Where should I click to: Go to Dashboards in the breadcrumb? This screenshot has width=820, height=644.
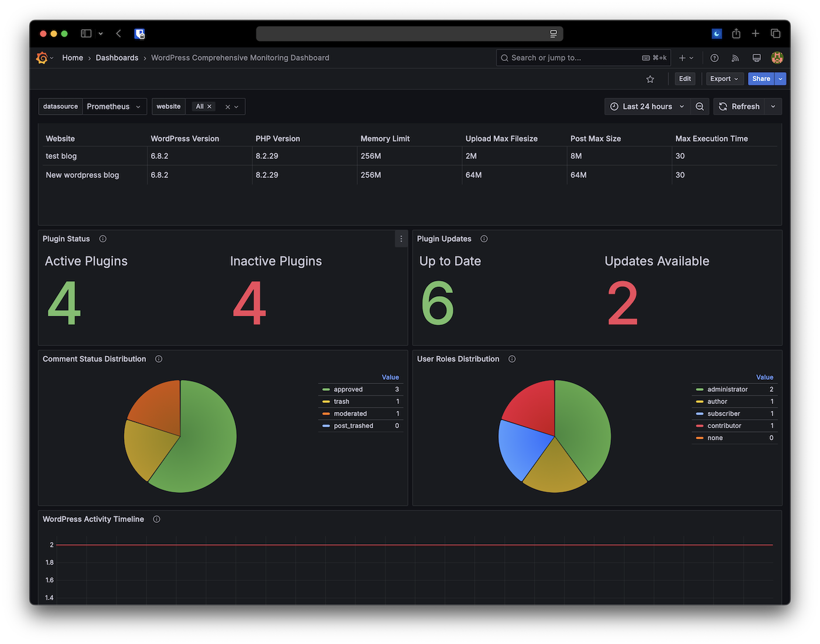pos(117,58)
